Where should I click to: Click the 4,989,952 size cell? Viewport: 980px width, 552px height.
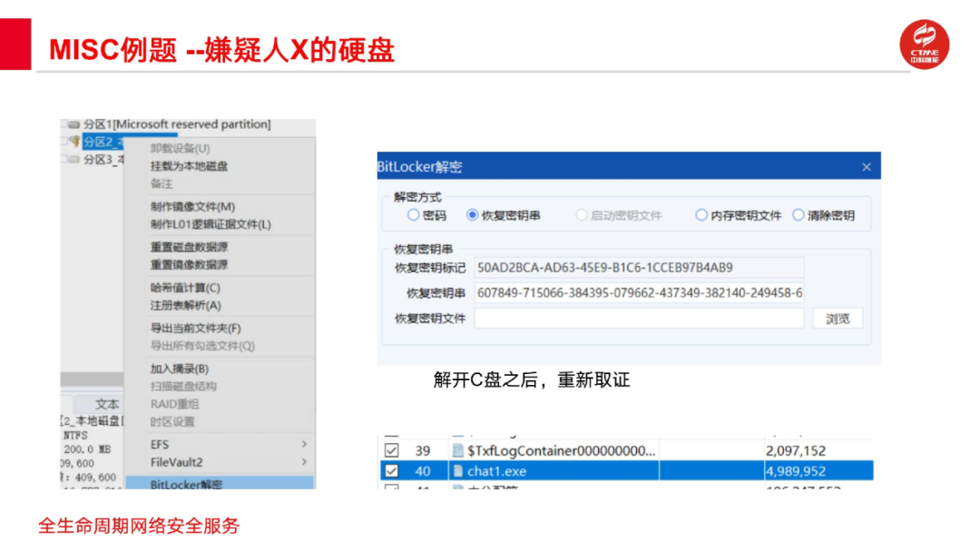pyautogui.click(x=796, y=470)
